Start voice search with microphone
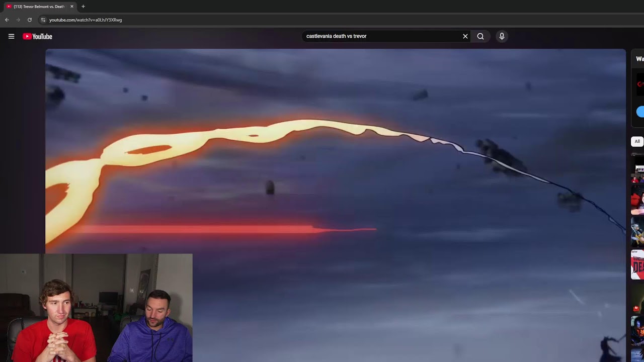This screenshot has width=644, height=362. coord(502,36)
